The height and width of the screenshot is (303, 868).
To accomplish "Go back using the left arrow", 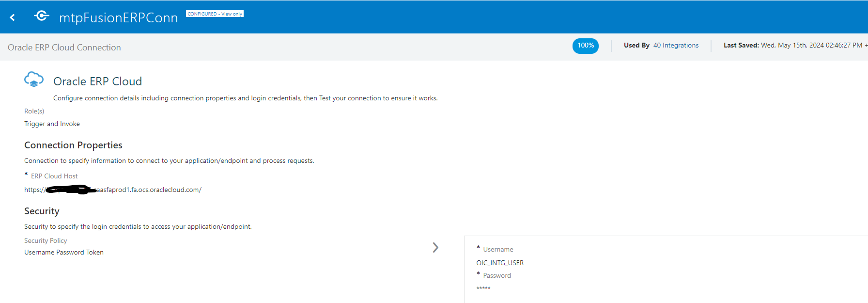I will (13, 17).
